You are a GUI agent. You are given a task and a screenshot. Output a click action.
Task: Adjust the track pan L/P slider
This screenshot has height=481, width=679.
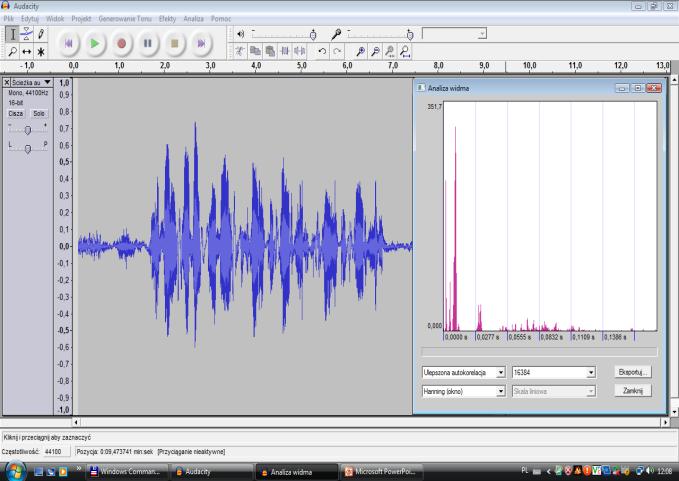coord(28,148)
